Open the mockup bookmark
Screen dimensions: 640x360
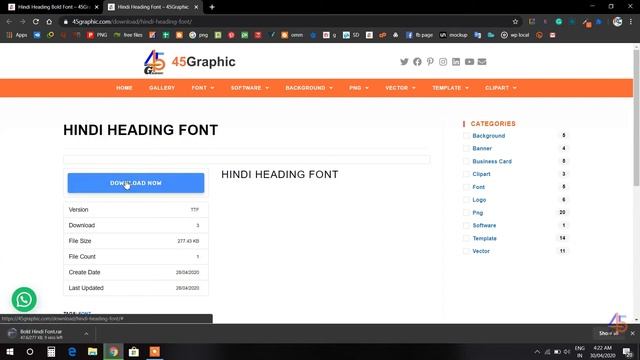point(453,35)
